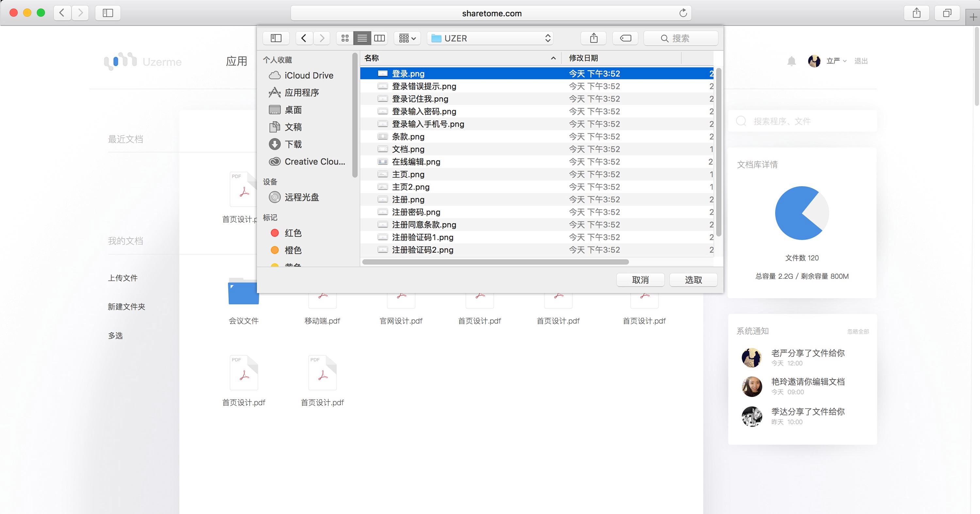The width and height of the screenshot is (980, 514).
Task: Reload the sharetome.com page
Action: coord(683,13)
